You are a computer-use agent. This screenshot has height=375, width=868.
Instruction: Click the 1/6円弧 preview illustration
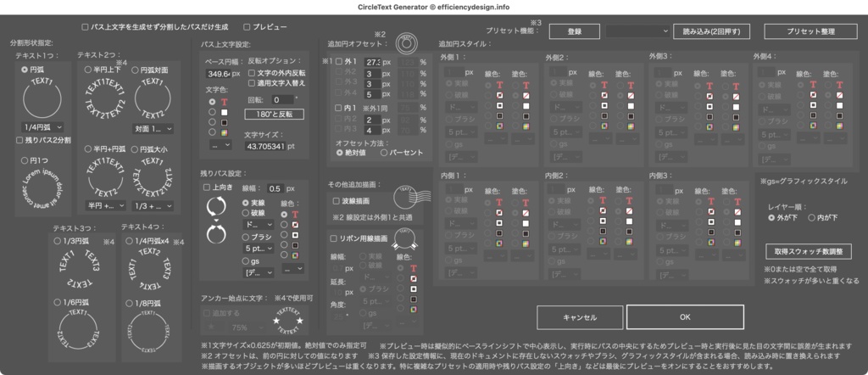click(x=79, y=329)
